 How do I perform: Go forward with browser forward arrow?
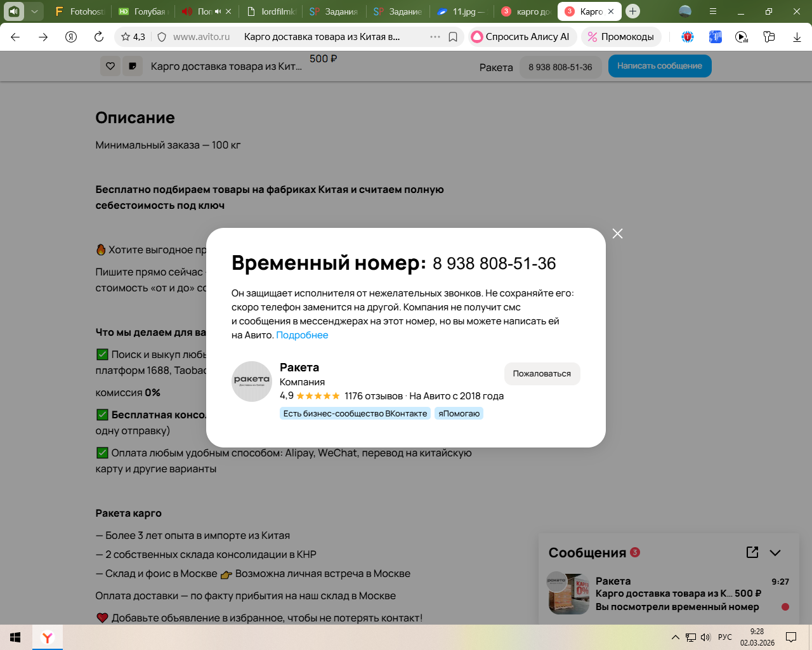pos(43,37)
